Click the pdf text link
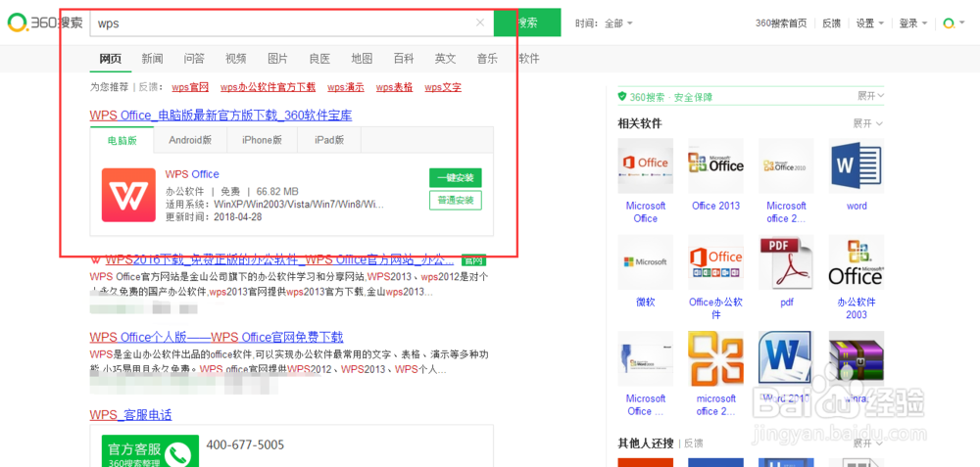Image resolution: width=980 pixels, height=467 pixels. tap(786, 303)
